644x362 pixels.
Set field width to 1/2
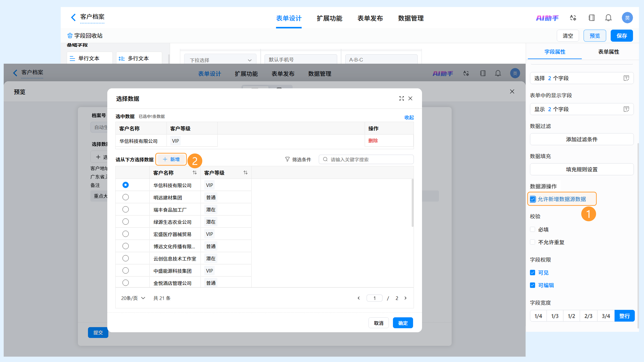tap(571, 316)
